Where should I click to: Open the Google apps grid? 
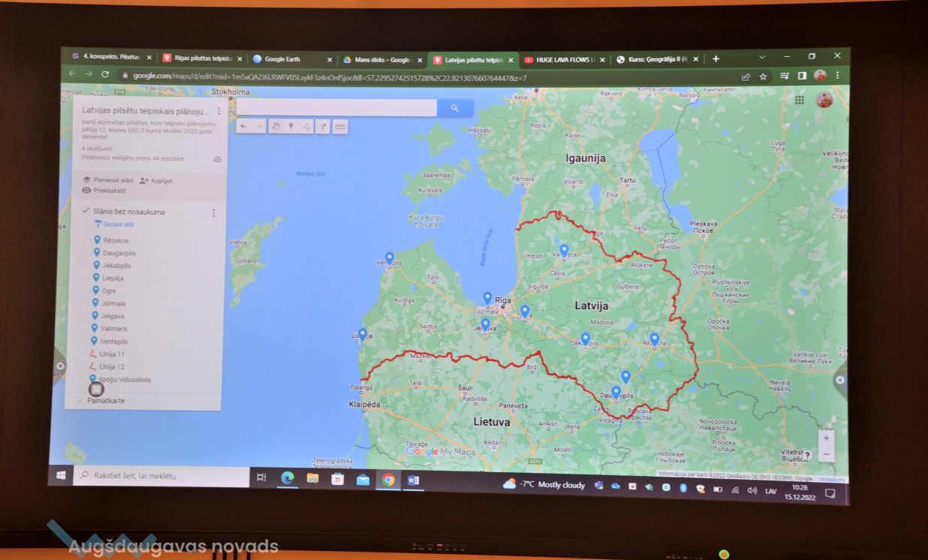tap(800, 99)
